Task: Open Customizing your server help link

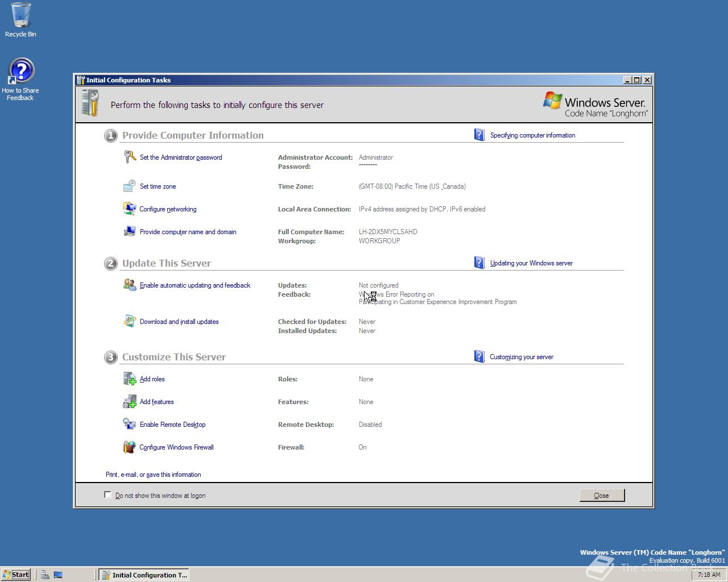Action: 522,357
